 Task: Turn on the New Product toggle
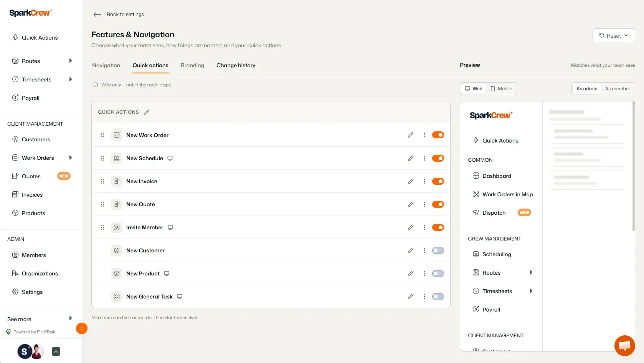coord(438,273)
